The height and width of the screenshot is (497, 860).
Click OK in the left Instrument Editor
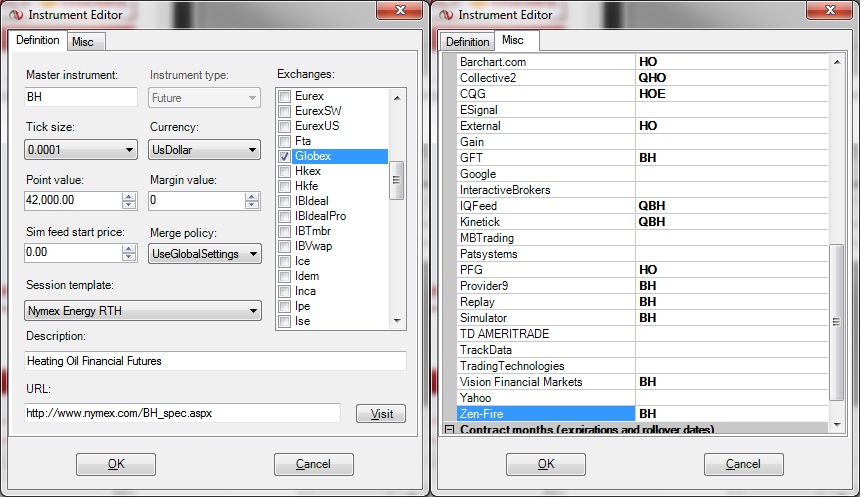pyautogui.click(x=116, y=464)
